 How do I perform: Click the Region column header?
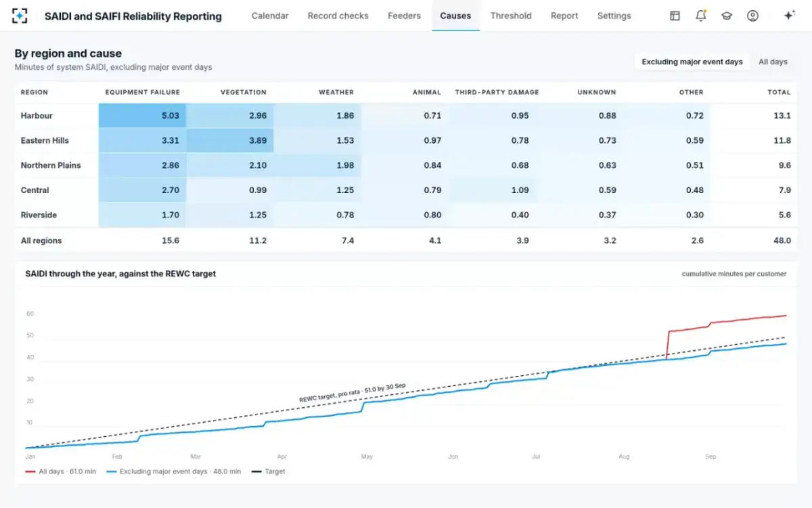[x=35, y=92]
